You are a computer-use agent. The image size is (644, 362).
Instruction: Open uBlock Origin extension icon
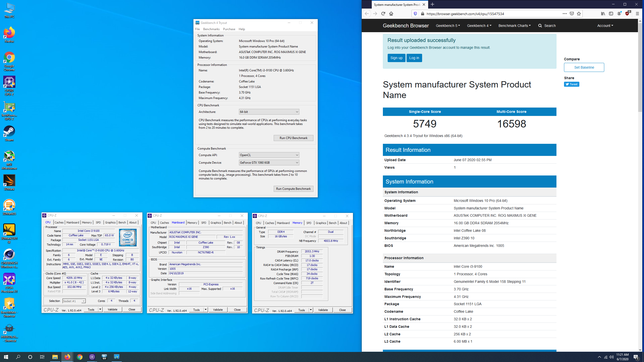(x=627, y=14)
